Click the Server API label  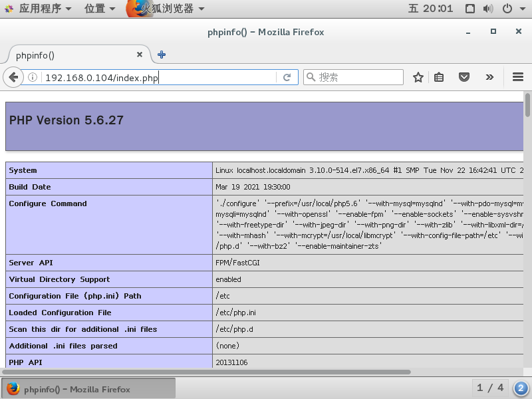tap(31, 263)
